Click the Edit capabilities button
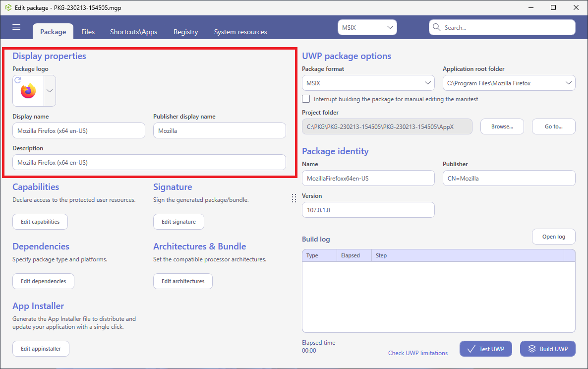The height and width of the screenshot is (369, 588). 40,222
